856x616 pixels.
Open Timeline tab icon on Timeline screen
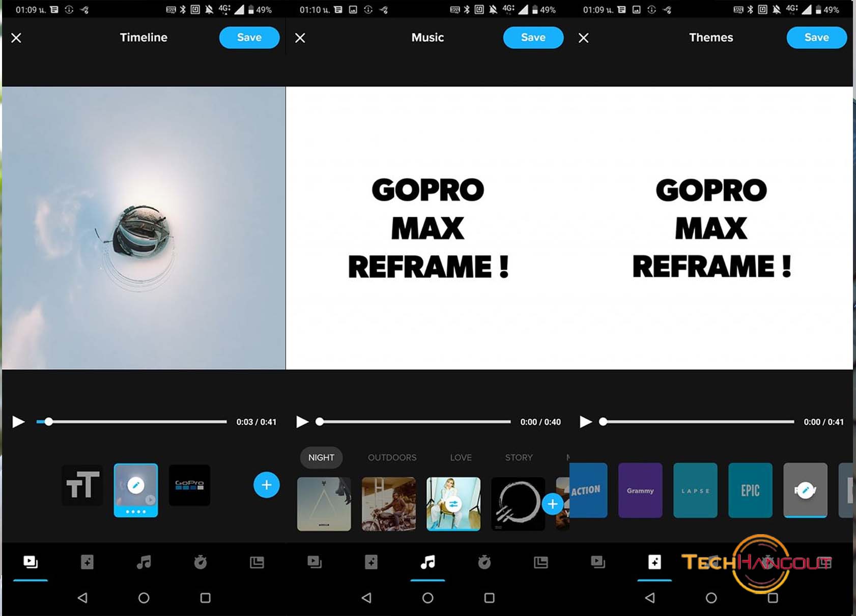coord(31,562)
